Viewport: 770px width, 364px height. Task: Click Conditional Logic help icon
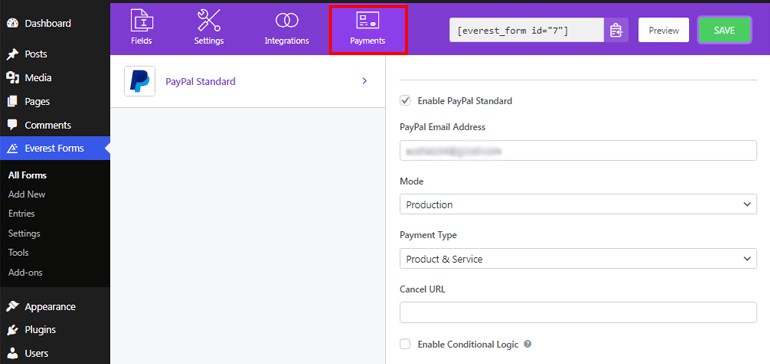(x=527, y=344)
